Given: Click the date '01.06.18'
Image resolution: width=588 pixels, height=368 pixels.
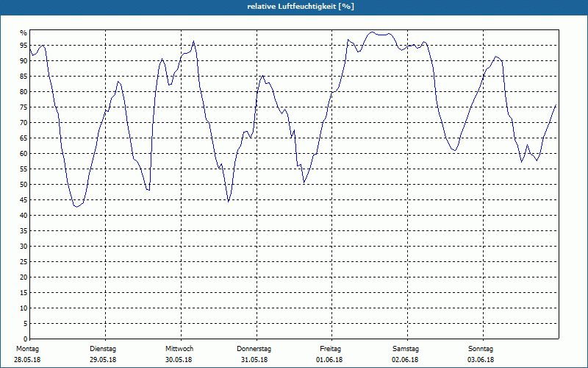Looking at the screenshot, I should click(329, 360).
